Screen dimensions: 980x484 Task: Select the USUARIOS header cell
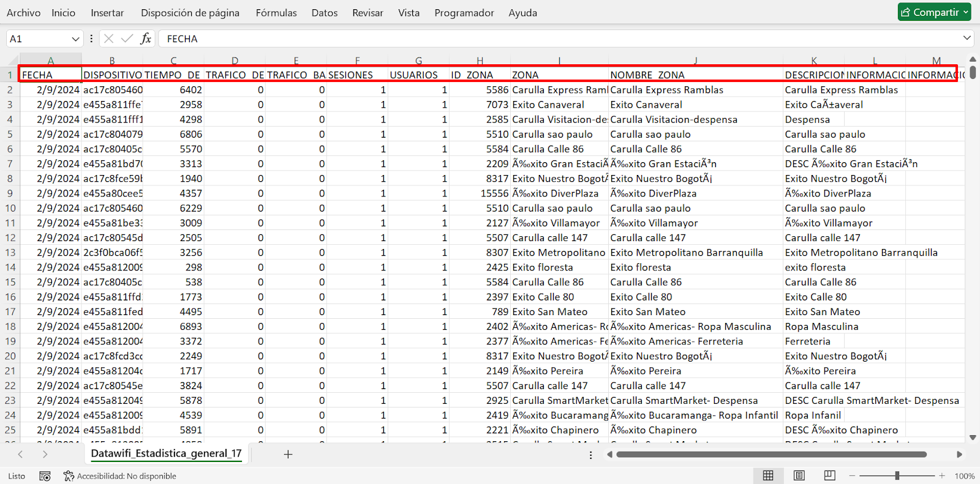pos(419,75)
